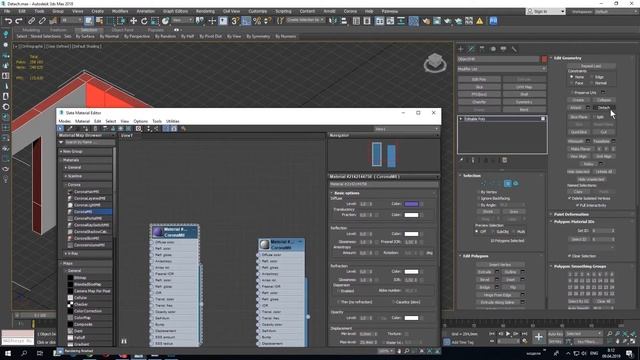Select Polygon sub-object level icon
Screen dimensions: 640x360
pyautogui.click(x=507, y=184)
